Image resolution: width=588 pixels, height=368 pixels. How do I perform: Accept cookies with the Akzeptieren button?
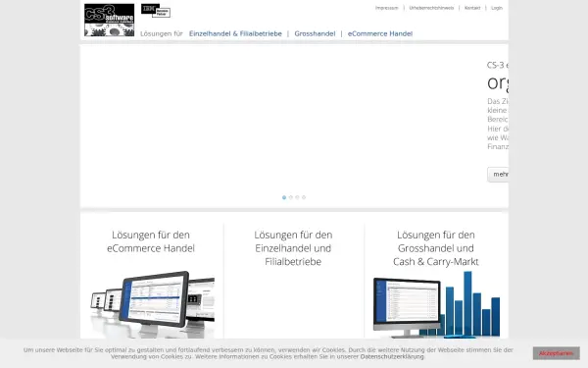[556, 353]
